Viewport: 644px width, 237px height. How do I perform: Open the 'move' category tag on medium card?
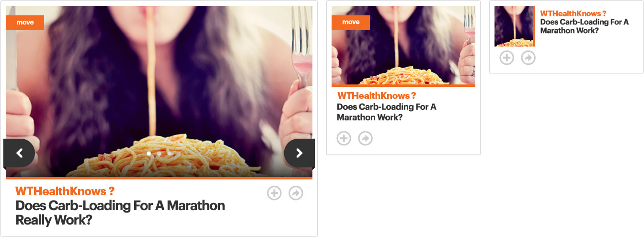351,23
